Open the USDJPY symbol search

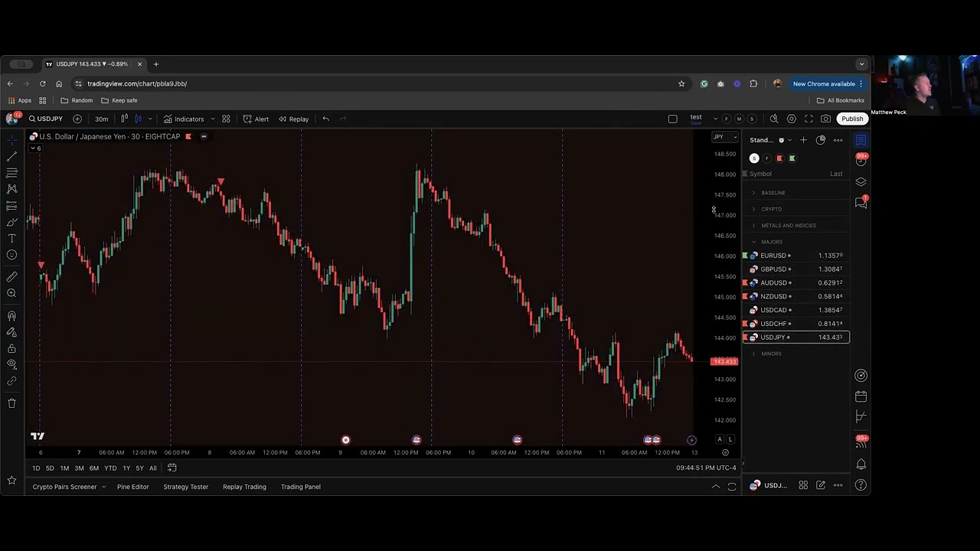(46, 119)
